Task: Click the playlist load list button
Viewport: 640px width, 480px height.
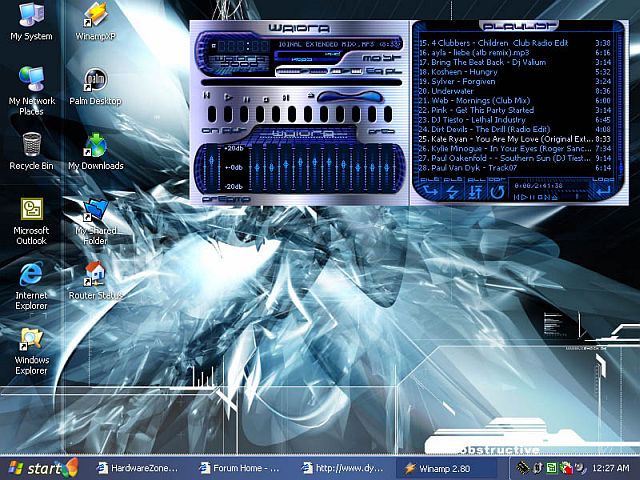Action: pyautogui.click(x=602, y=190)
